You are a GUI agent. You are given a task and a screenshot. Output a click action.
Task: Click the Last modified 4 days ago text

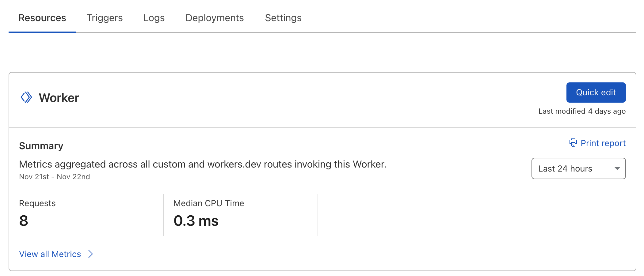point(582,111)
